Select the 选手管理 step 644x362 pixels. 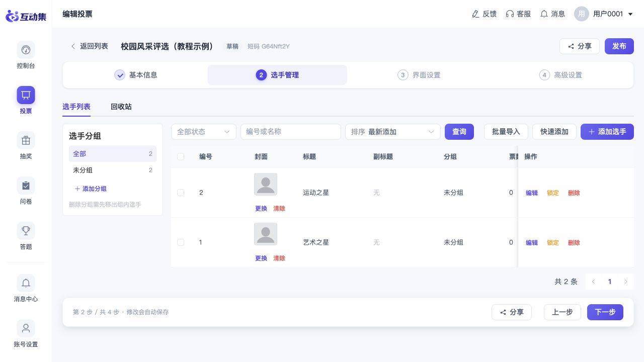coord(277,75)
